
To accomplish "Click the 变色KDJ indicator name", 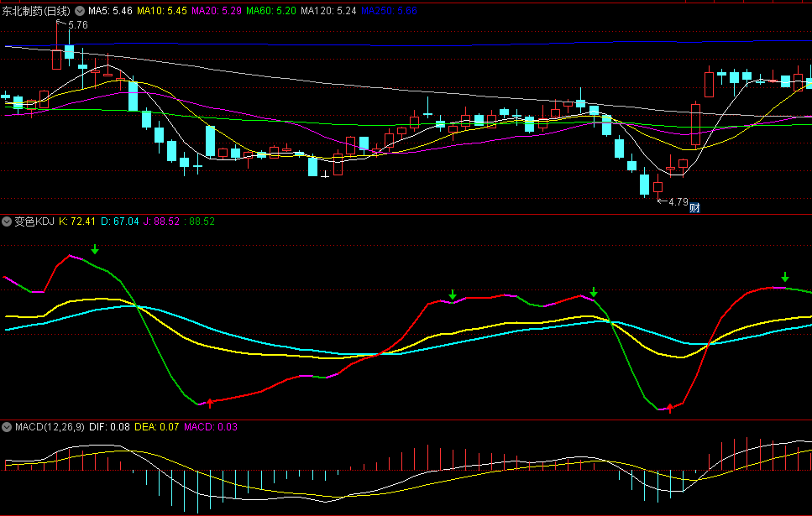I will tap(34, 222).
